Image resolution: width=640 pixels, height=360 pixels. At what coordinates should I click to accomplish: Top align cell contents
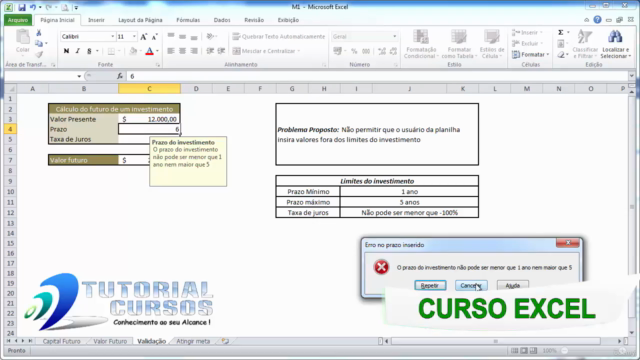171,37
